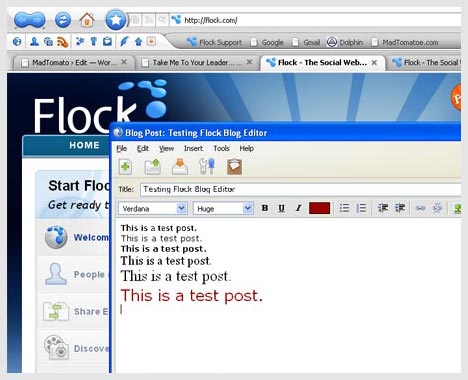468x380 pixels.
Task: Star this page with favorites icon
Action: click(x=115, y=20)
